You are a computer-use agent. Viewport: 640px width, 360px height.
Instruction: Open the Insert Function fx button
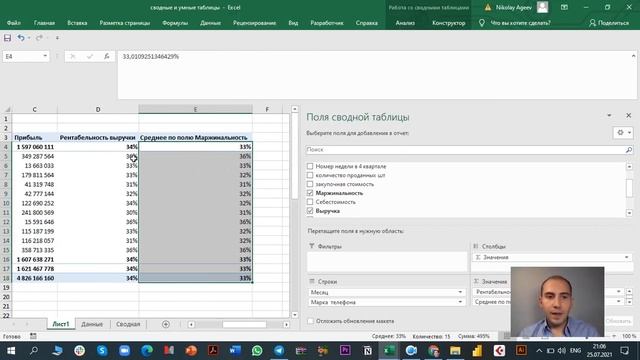click(x=107, y=56)
